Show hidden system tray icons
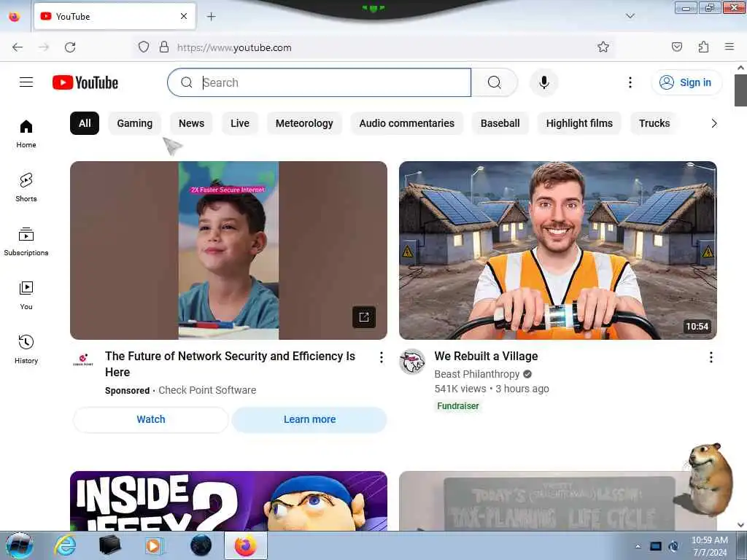This screenshot has height=560, width=747. (x=638, y=546)
